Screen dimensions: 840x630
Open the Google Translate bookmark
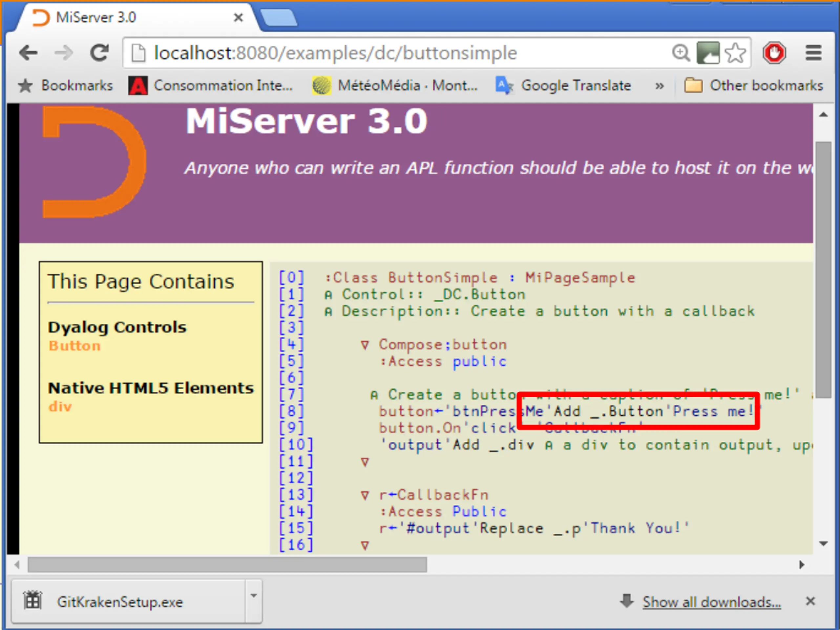click(563, 85)
